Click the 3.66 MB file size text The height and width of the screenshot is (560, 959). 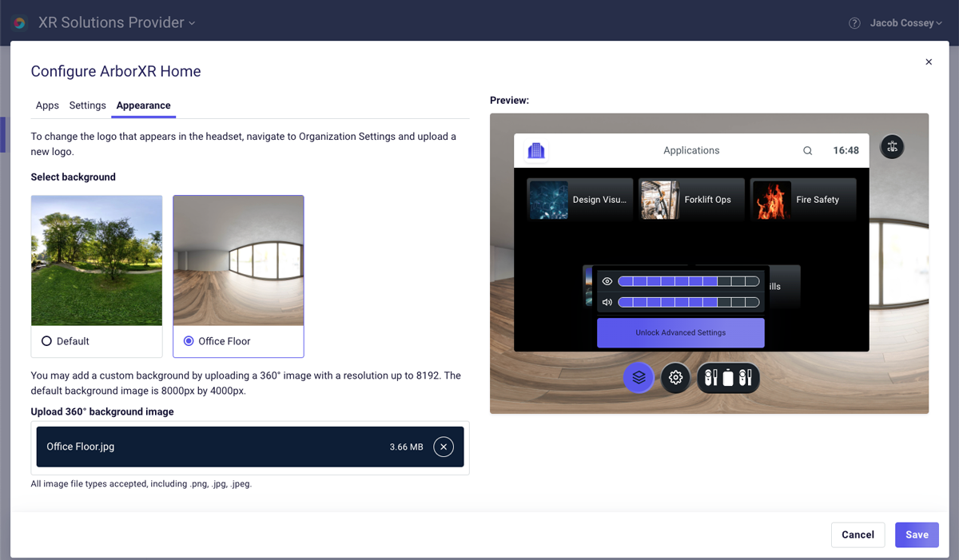(407, 447)
